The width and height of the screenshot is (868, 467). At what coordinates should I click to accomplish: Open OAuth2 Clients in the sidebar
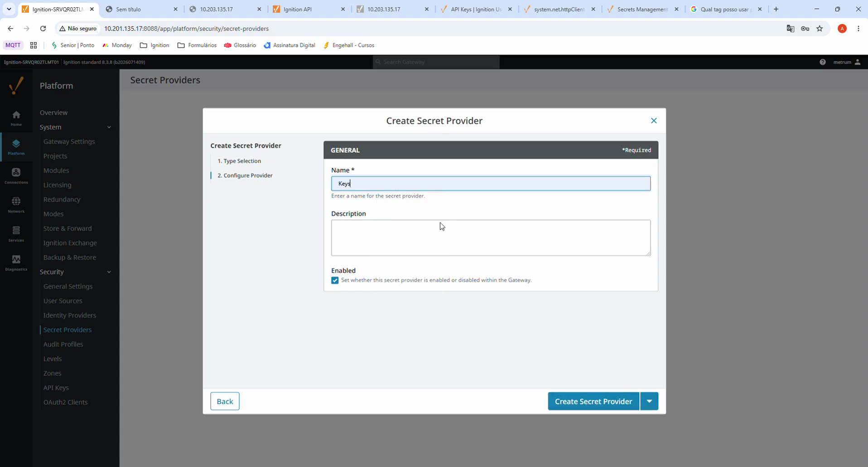click(x=66, y=403)
